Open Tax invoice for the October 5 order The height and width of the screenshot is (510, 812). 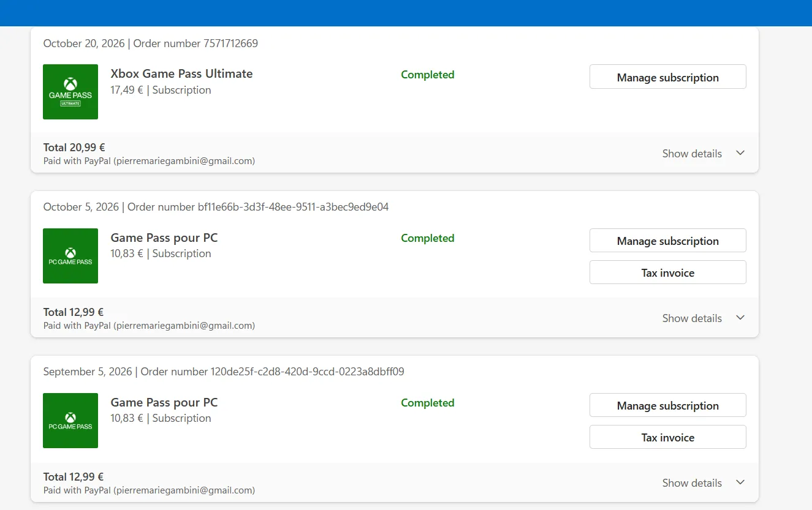tap(668, 272)
